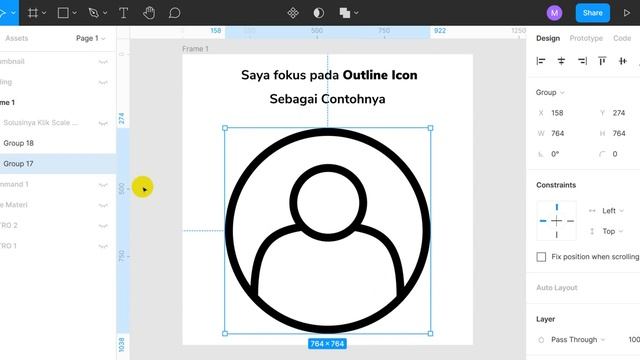Click the width field 764
The width and height of the screenshot is (640, 360).
pyautogui.click(x=558, y=133)
